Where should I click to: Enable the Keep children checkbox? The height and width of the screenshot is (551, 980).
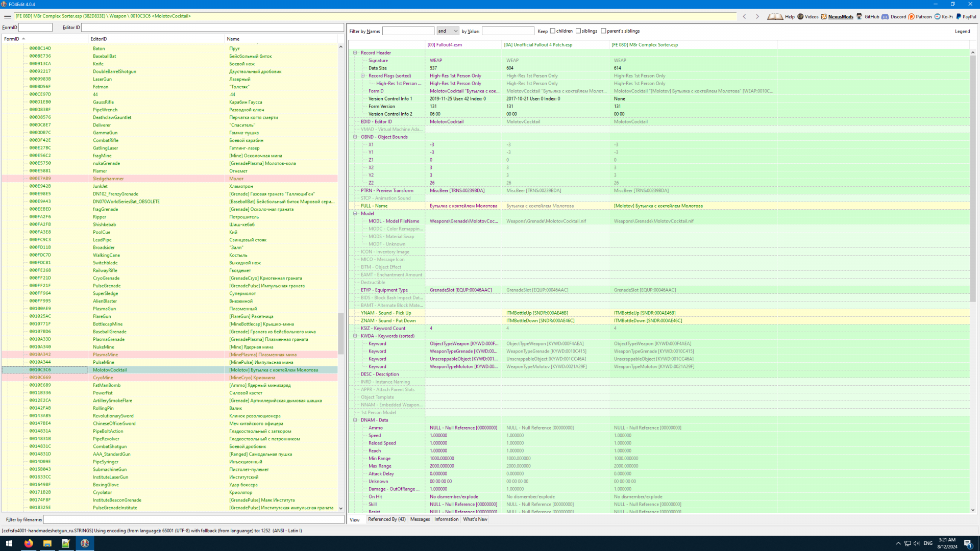coord(552,31)
